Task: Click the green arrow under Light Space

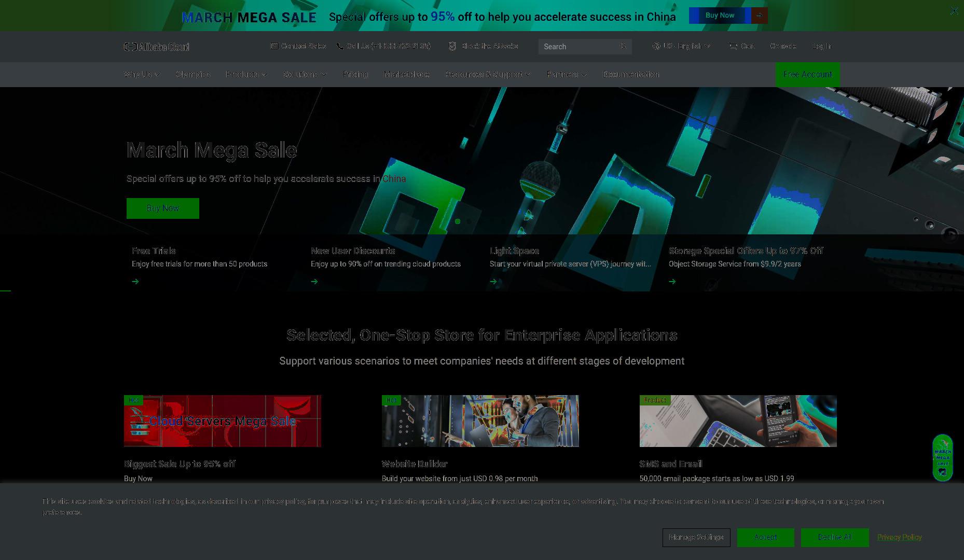Action: [x=493, y=282]
